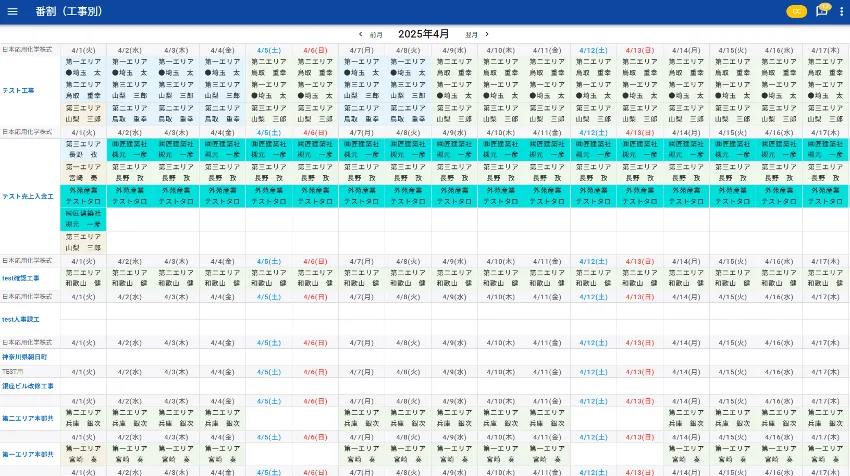Open the 神奈川県朝日町 project link

coord(24,357)
